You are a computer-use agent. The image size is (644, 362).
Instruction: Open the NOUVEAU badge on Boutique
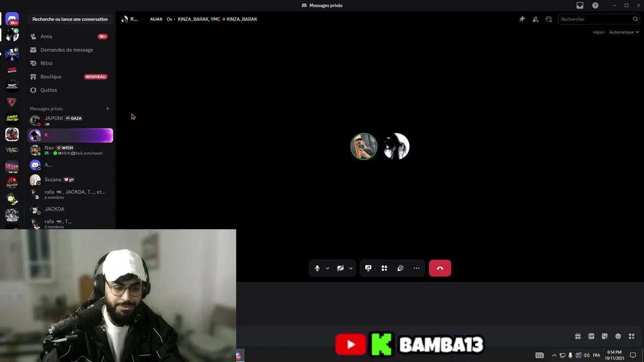point(96,77)
